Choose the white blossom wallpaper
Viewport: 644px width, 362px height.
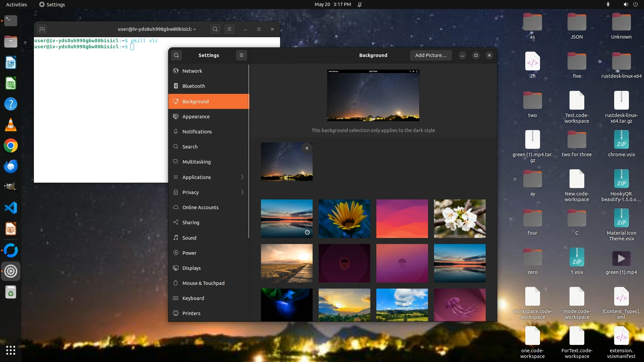[460, 219]
